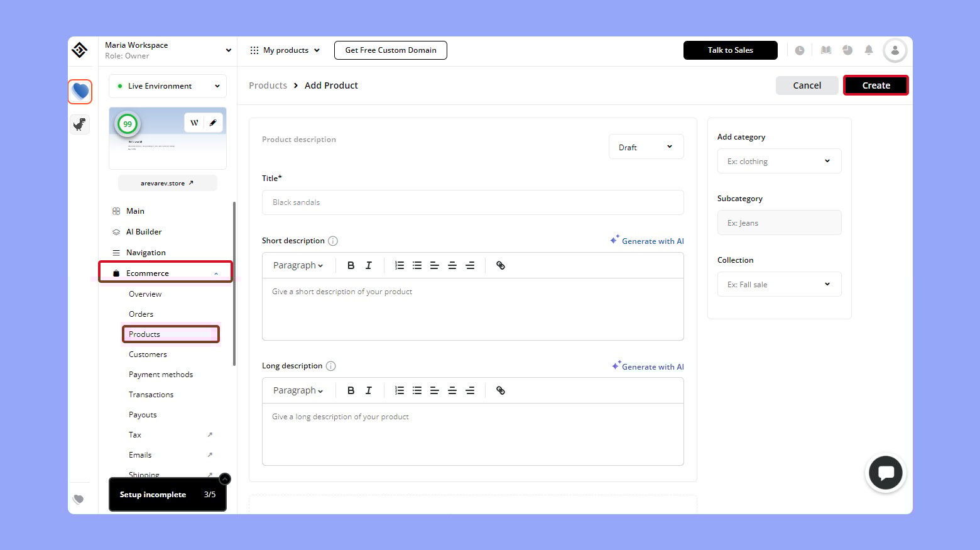
Task: Click the user profile avatar icon
Action: (895, 50)
